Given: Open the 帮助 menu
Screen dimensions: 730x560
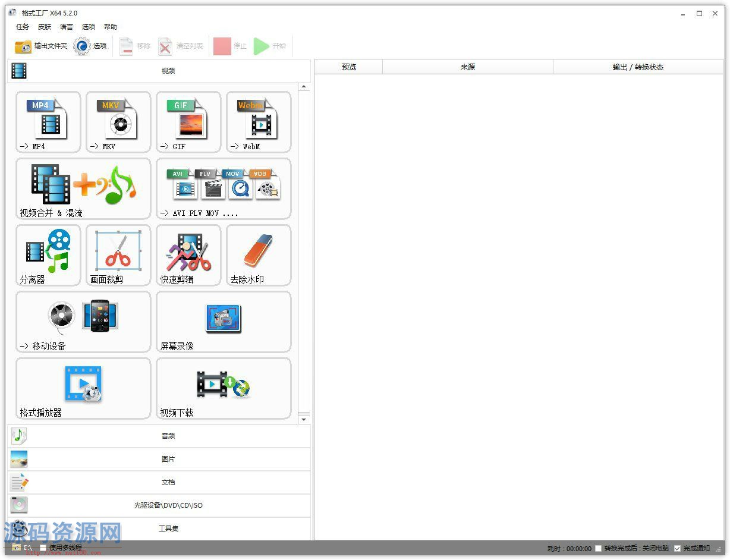Looking at the screenshot, I should pos(111,27).
